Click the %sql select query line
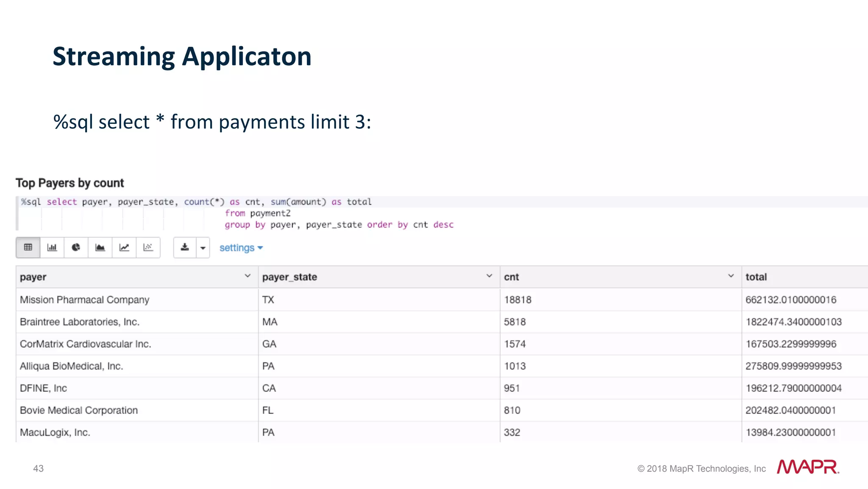The image size is (868, 489). (x=196, y=202)
